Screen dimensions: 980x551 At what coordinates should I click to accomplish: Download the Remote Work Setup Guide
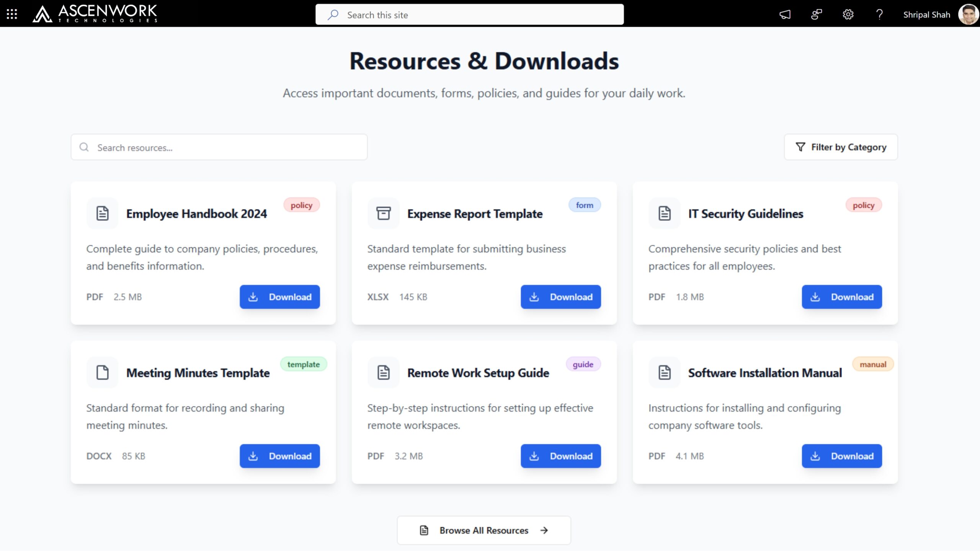click(x=560, y=456)
